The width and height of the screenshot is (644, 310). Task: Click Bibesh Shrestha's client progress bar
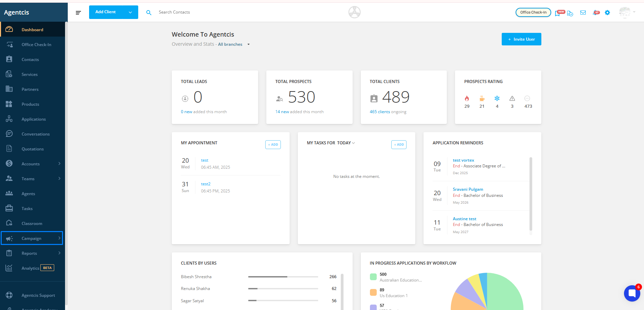(283, 277)
